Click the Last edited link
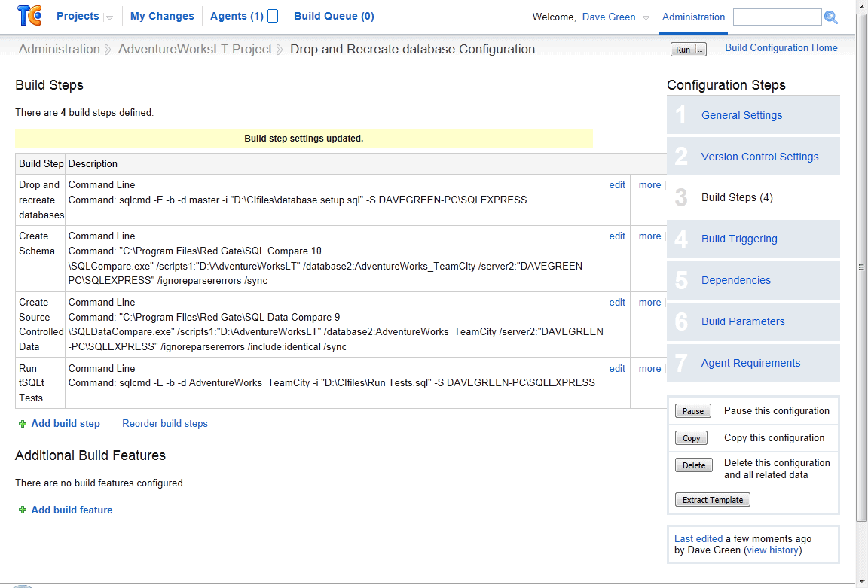 pyautogui.click(x=698, y=539)
